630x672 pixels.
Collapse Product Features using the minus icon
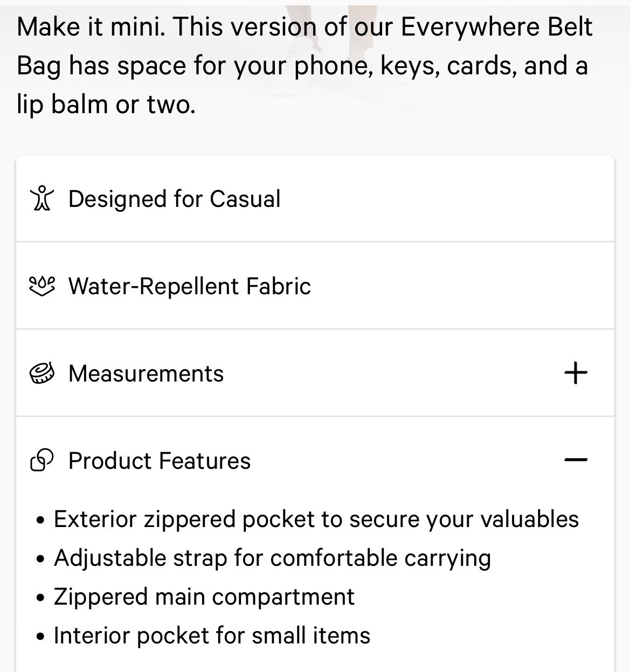coord(576,460)
